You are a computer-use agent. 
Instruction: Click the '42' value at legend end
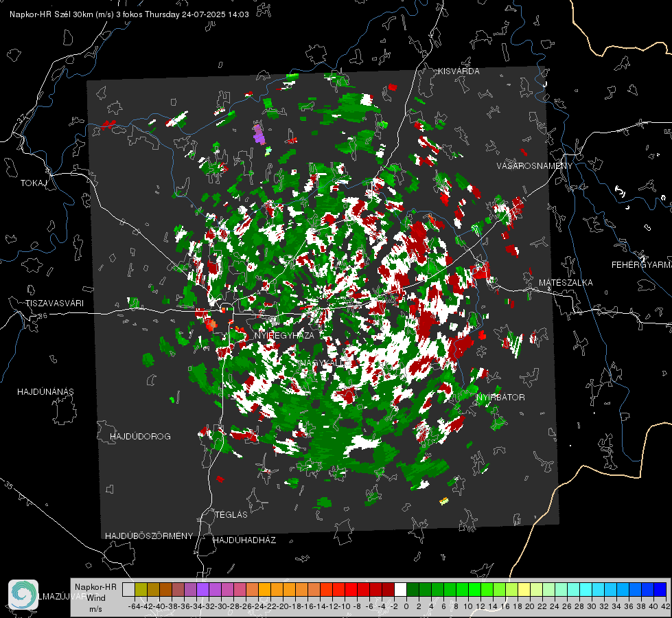[666, 606]
